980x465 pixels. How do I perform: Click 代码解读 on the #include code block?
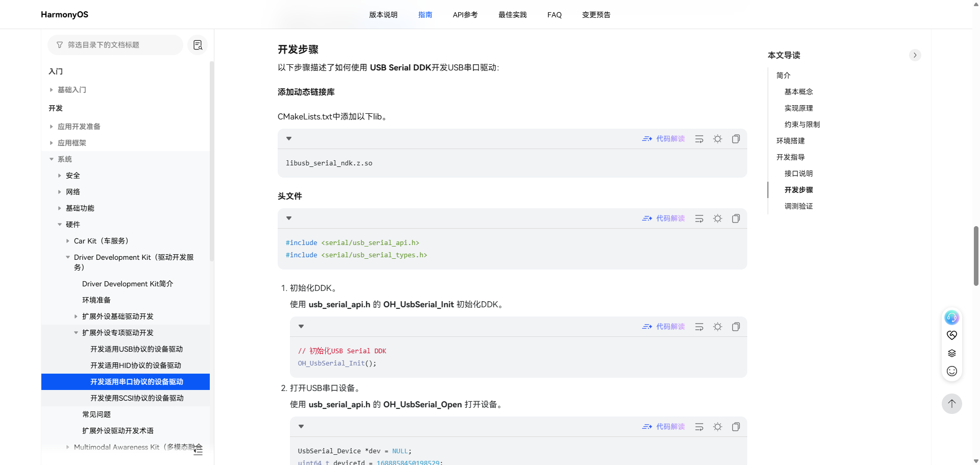tap(664, 218)
